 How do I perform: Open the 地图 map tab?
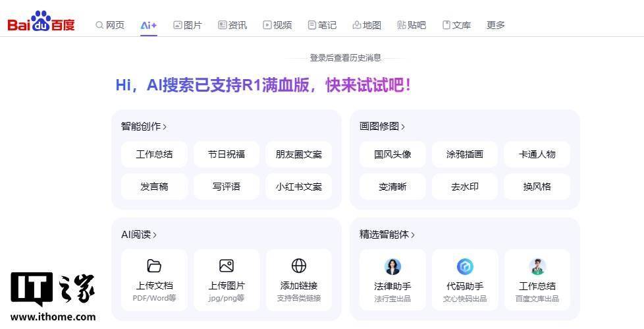[367, 25]
